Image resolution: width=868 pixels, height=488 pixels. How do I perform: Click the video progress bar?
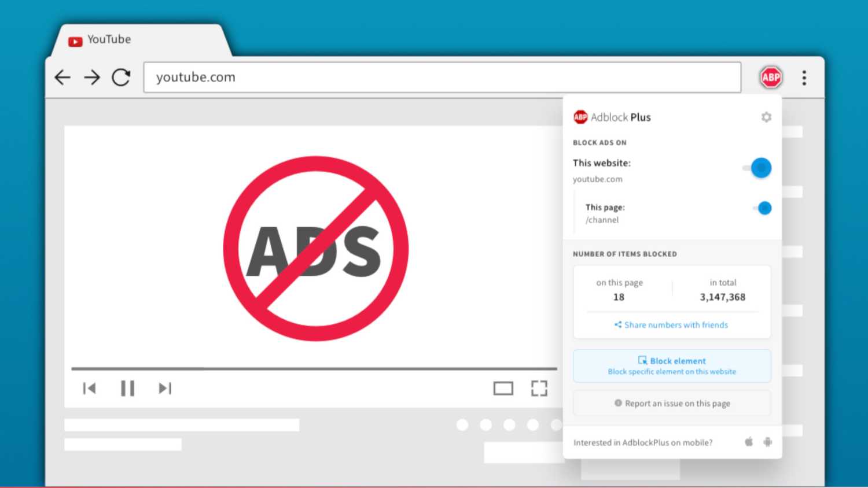click(x=312, y=368)
